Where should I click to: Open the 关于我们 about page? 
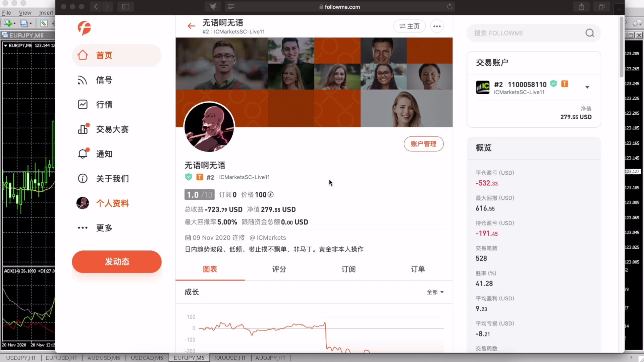(x=112, y=179)
